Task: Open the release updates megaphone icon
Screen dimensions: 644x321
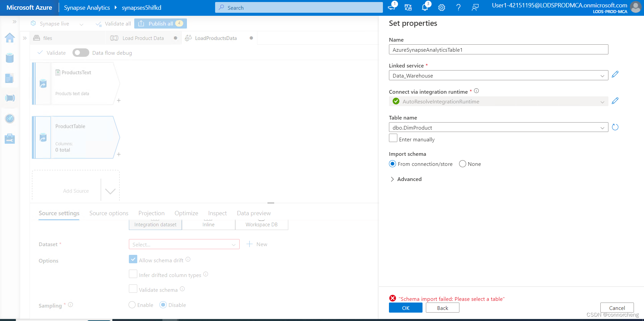Action: click(x=391, y=7)
